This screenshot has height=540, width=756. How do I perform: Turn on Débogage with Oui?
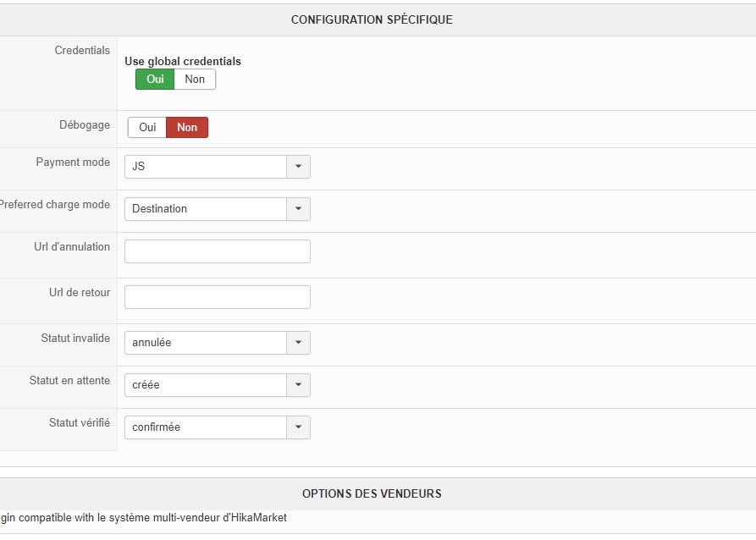pos(147,128)
